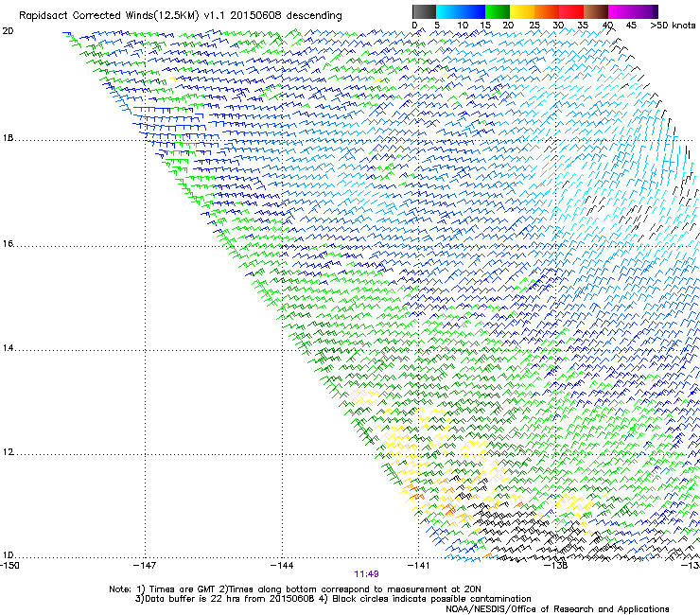The height and width of the screenshot is (615, 700).
Task: Click the latitude axis label "18"
Action: (x=8, y=138)
